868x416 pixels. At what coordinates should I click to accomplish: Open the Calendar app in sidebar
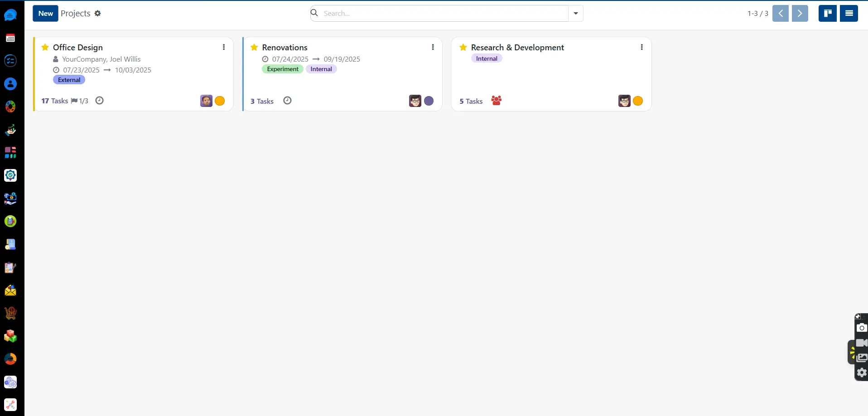pyautogui.click(x=10, y=38)
